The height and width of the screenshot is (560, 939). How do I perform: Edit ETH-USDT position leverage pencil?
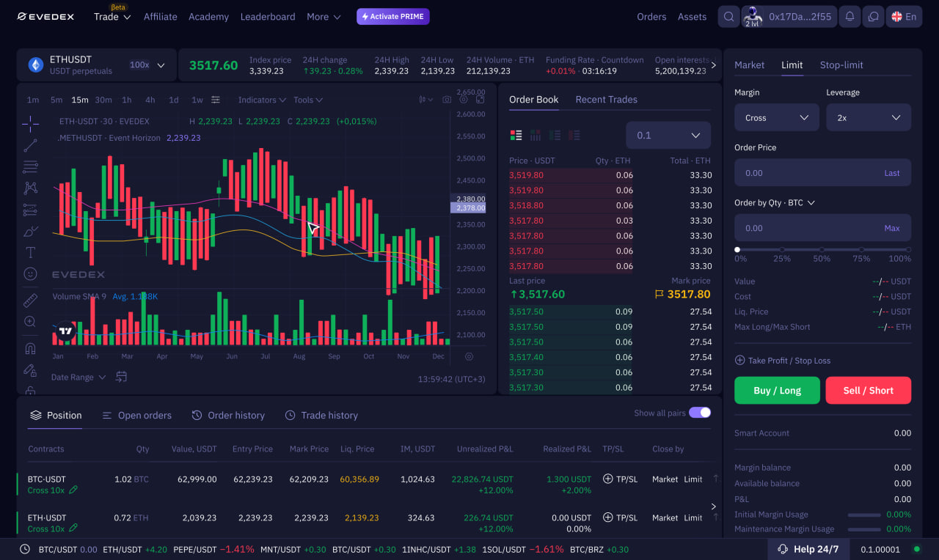(73, 528)
